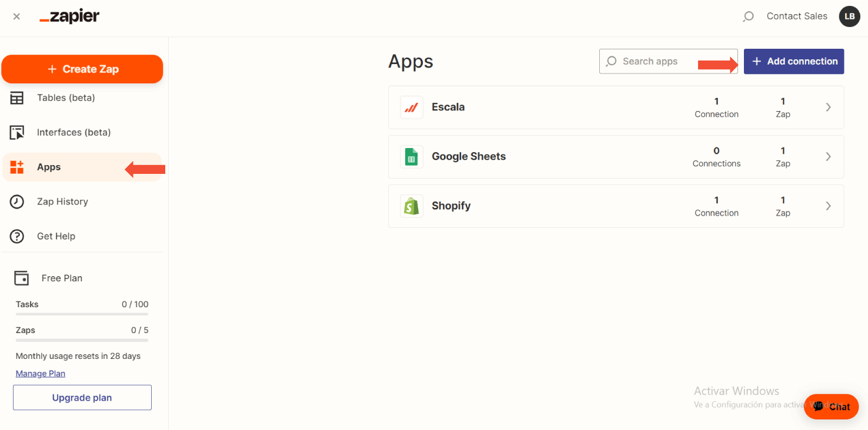Image resolution: width=868 pixels, height=430 pixels.
Task: Close the sidebar with the X icon
Action: coord(16,16)
